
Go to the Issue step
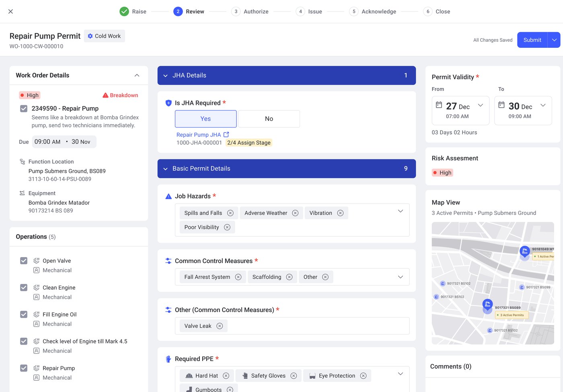point(309,12)
